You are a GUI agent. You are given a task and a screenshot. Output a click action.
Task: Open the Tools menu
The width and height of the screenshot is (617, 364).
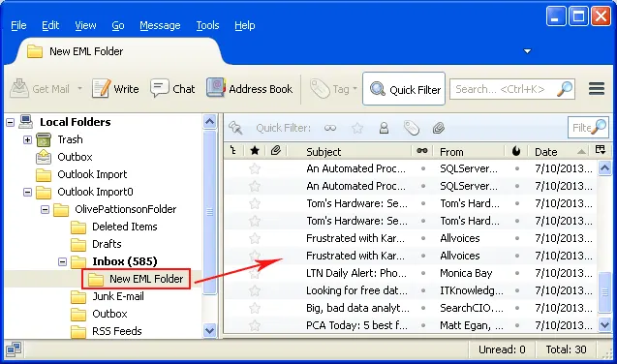pyautogui.click(x=207, y=25)
